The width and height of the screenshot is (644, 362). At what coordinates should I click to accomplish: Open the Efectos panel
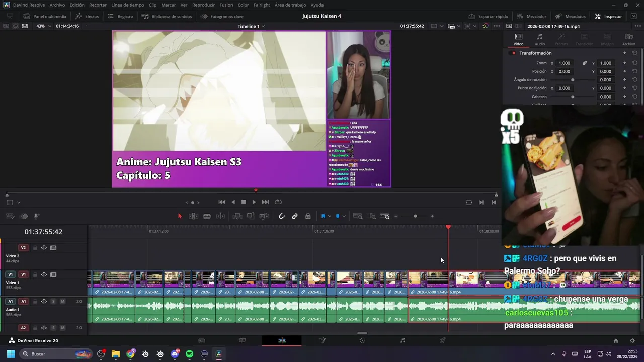[x=87, y=16]
